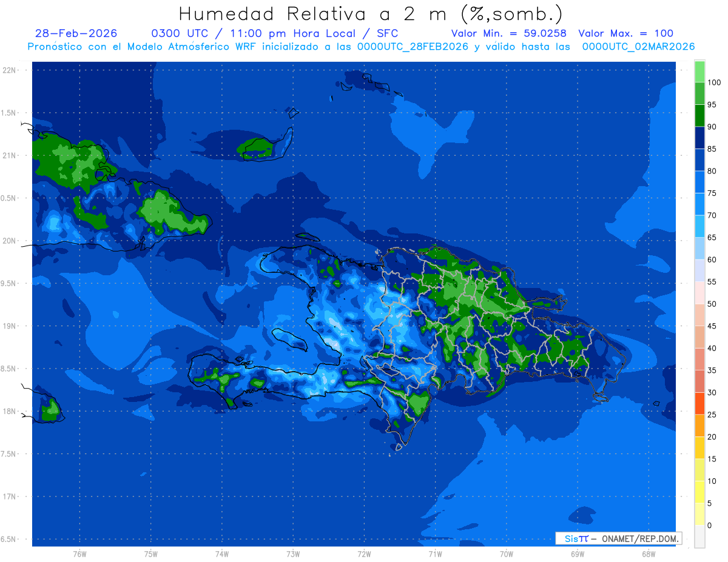Pick the light blue swatch between 60 and 65
The image size is (728, 562).
point(699,249)
